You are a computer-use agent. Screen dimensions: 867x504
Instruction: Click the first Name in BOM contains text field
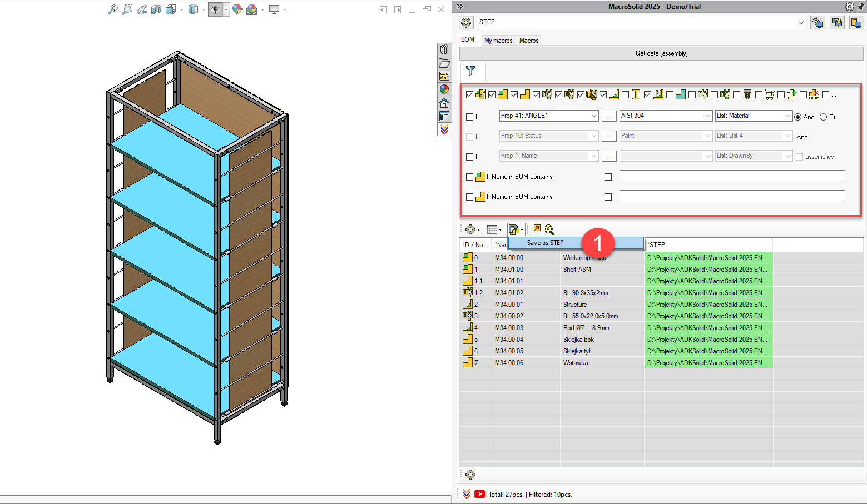pos(732,176)
